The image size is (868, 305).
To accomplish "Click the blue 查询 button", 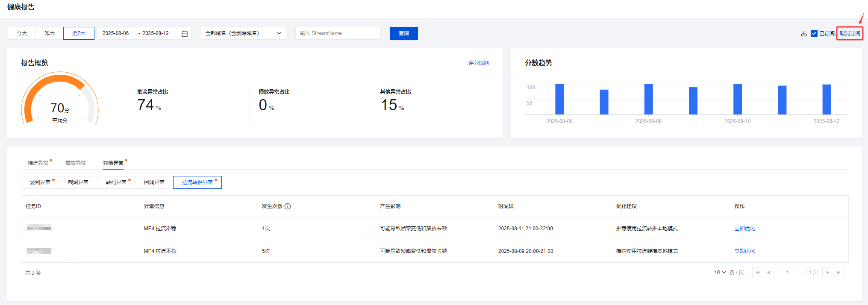I will click(x=404, y=33).
